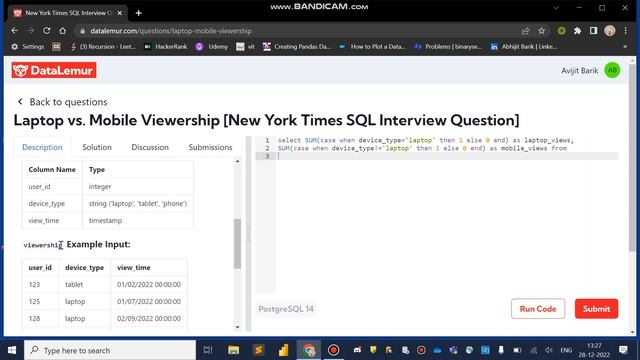Switch to the Discussion tab
This screenshot has height=360, width=640.
tap(150, 147)
